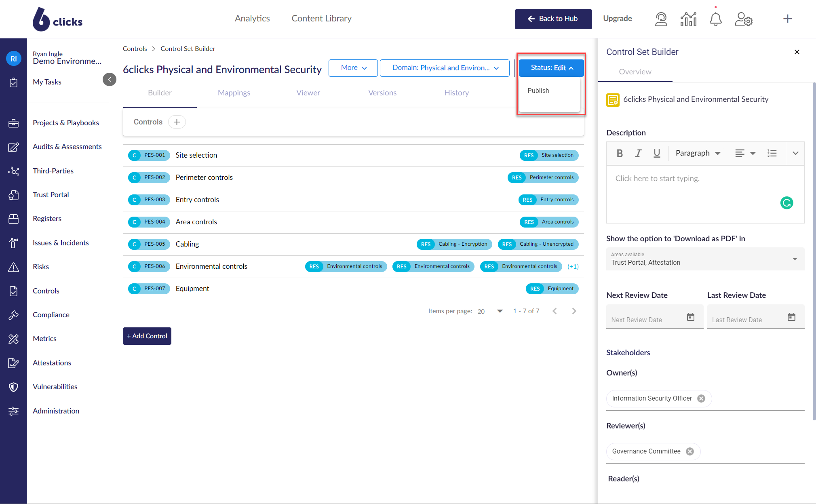The image size is (816, 504).
Task: Open the PES-005 Cabling control row
Action: click(x=353, y=244)
